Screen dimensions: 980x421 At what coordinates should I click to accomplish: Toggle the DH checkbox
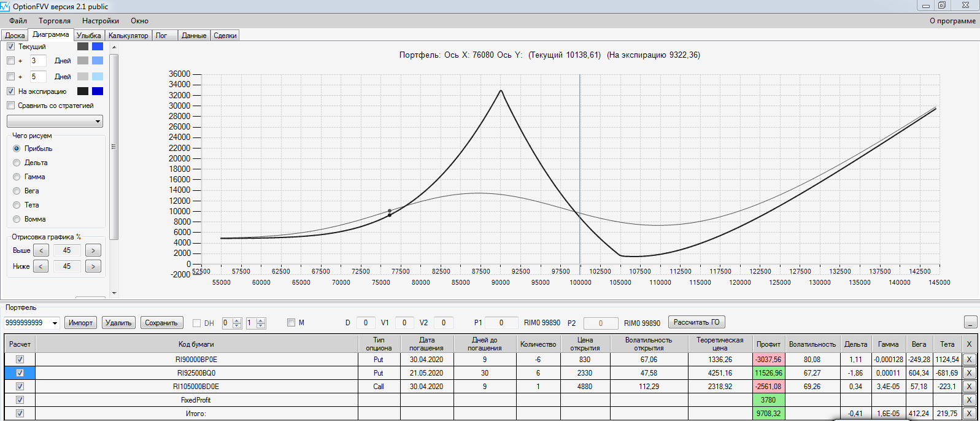pos(197,323)
